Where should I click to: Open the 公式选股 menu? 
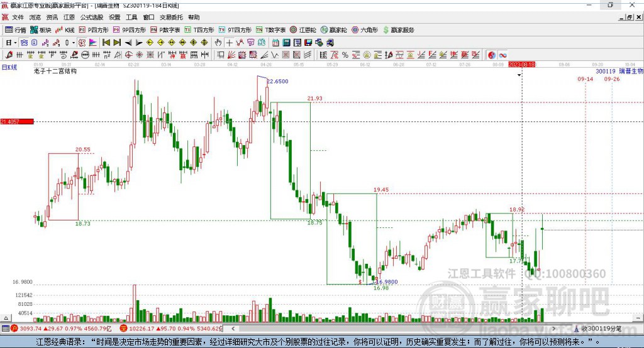click(92, 17)
